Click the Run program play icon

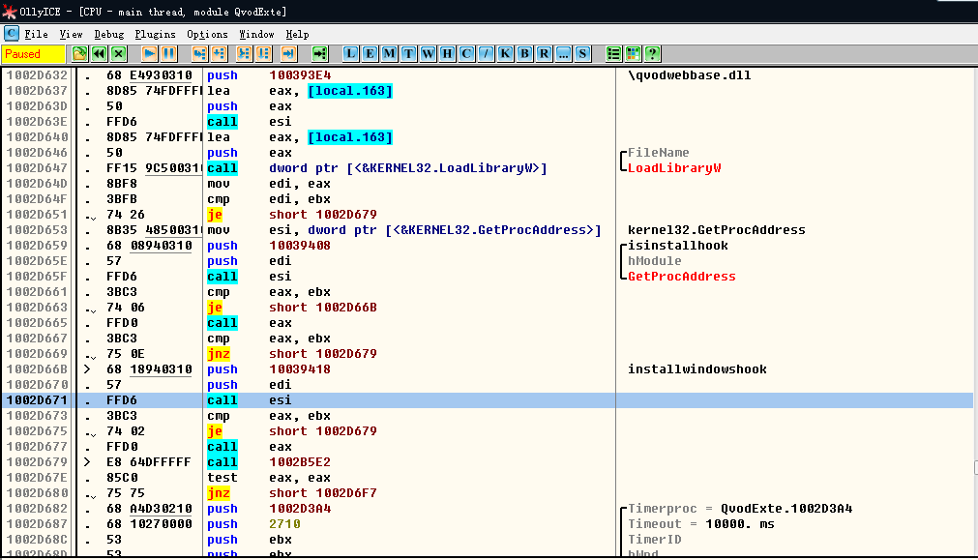150,54
